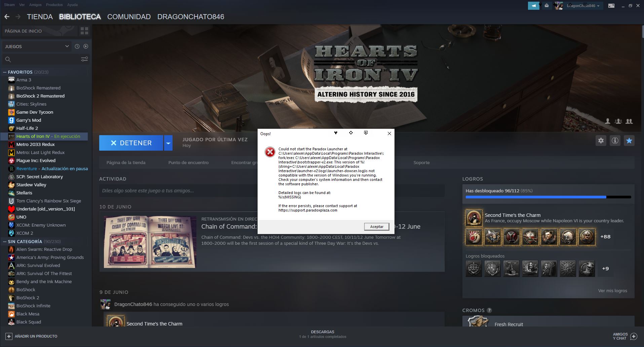Click Aceptar in the Paradox Launcher error dialog

tap(376, 226)
